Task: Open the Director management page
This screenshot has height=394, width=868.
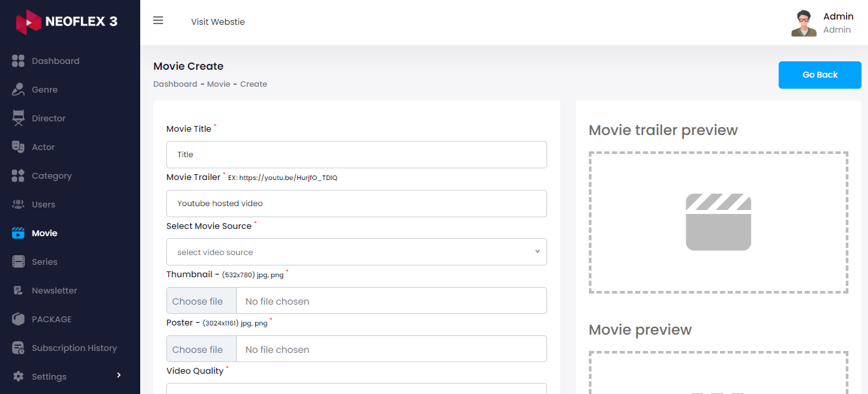Action: point(18,118)
